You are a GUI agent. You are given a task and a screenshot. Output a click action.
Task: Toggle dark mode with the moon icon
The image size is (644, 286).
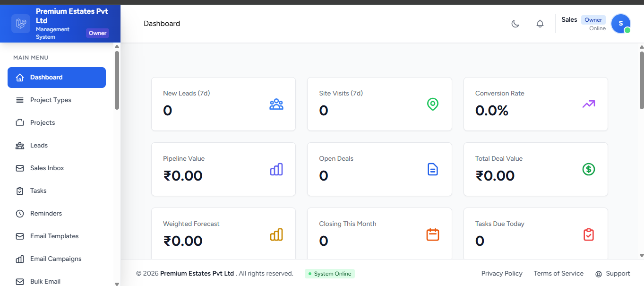pos(515,23)
